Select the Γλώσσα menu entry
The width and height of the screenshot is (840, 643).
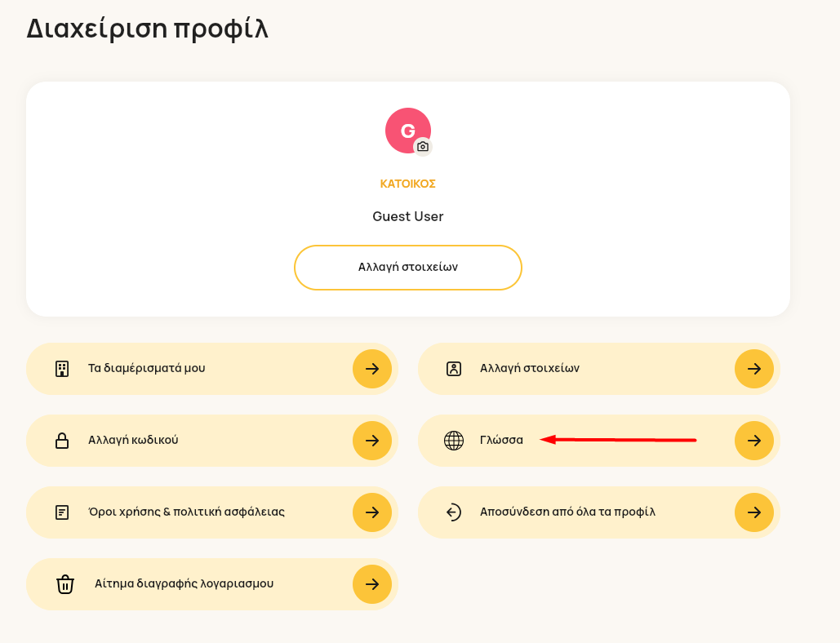[x=599, y=441]
